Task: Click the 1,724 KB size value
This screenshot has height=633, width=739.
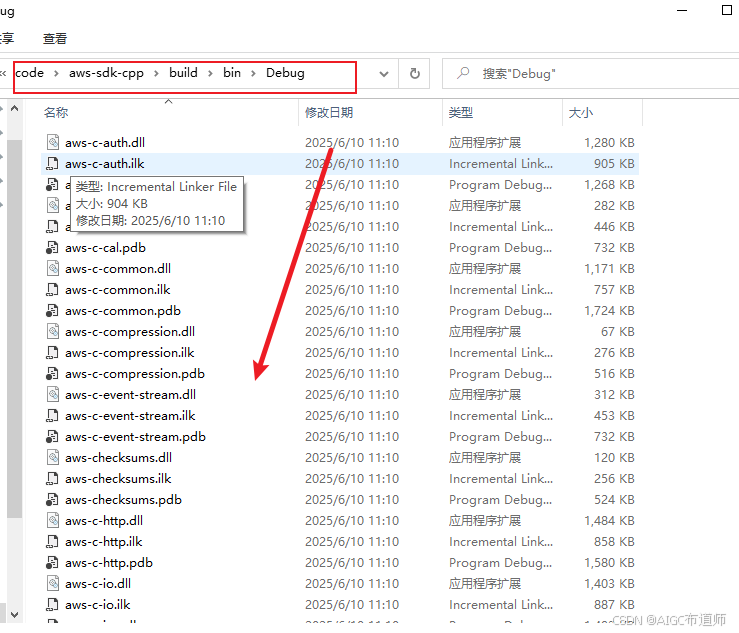Action: coord(609,311)
